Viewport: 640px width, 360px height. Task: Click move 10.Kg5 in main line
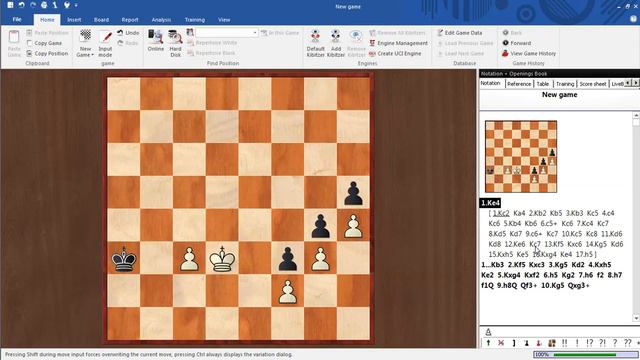[552, 285]
